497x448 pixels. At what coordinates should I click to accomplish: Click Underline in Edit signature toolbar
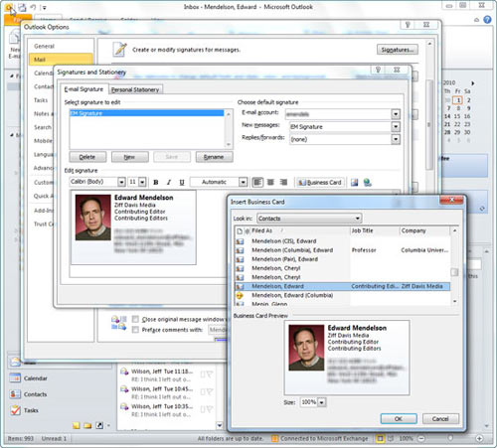coord(182,182)
